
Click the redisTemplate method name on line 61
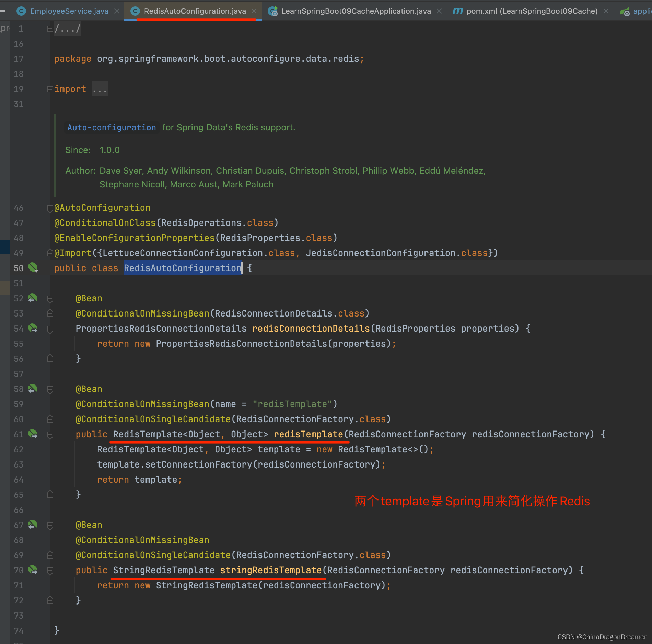pos(308,434)
